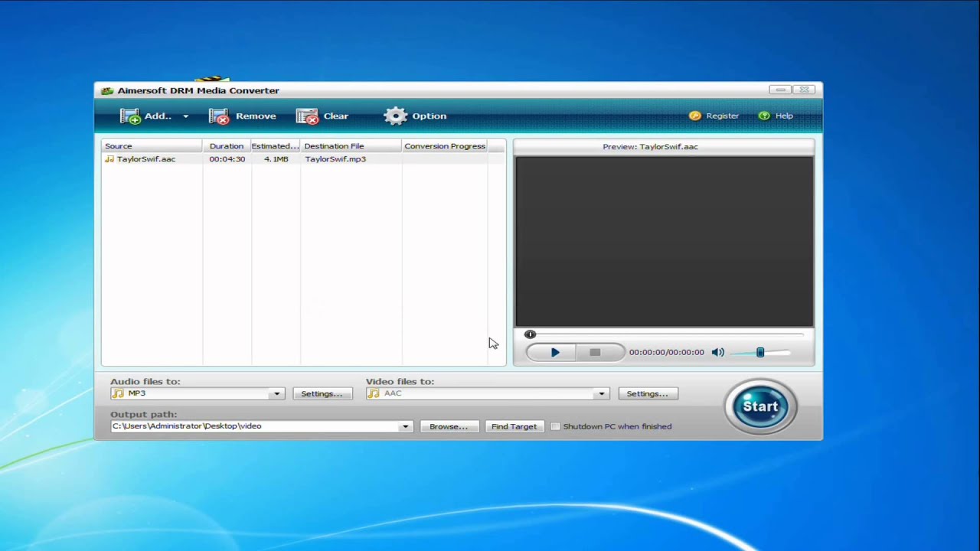Open video Settings button next to AAC
980x551 pixels.
coord(647,393)
